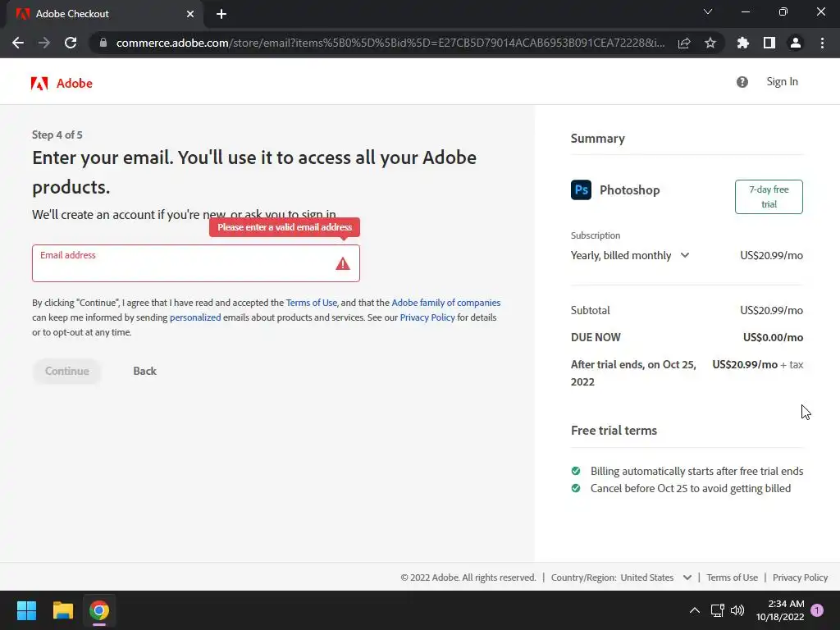The image size is (840, 630).
Task: Toggle the Chrome side panel icon
Action: (769, 43)
